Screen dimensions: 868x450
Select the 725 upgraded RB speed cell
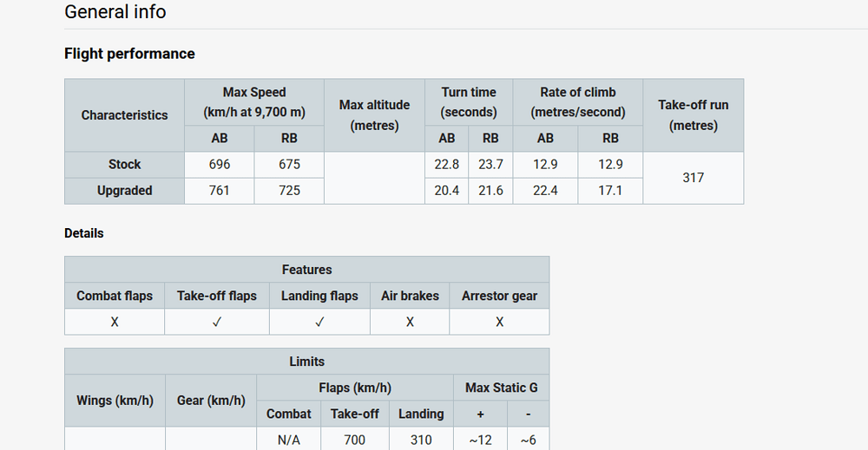tap(289, 191)
